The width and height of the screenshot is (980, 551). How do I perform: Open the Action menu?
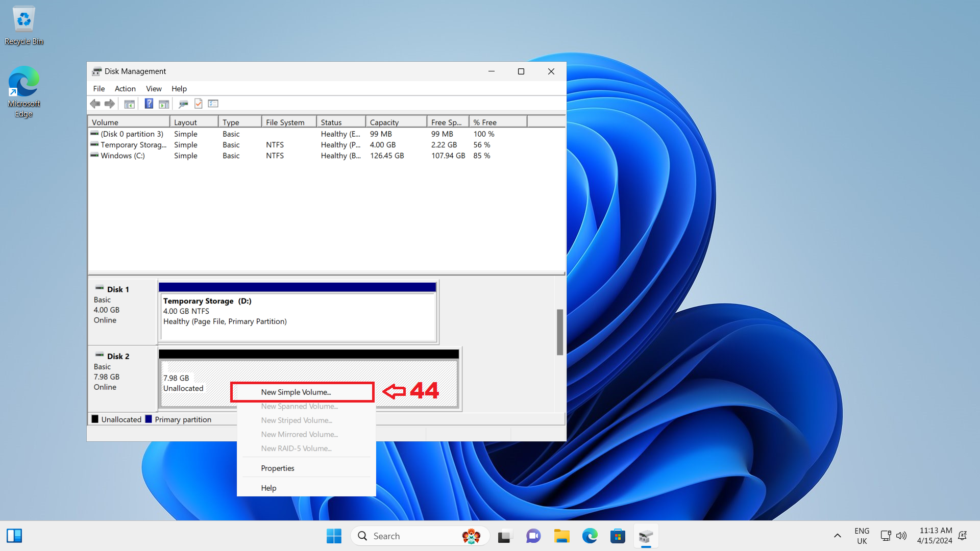coord(125,89)
